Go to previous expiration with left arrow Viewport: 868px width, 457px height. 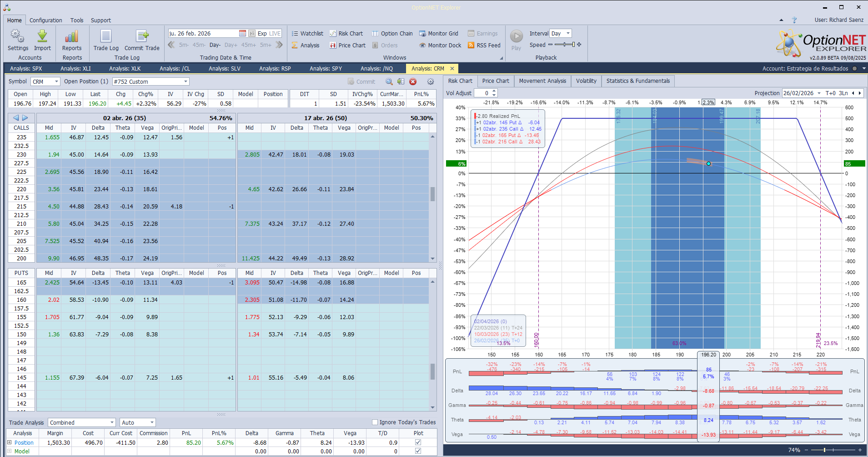[16, 118]
